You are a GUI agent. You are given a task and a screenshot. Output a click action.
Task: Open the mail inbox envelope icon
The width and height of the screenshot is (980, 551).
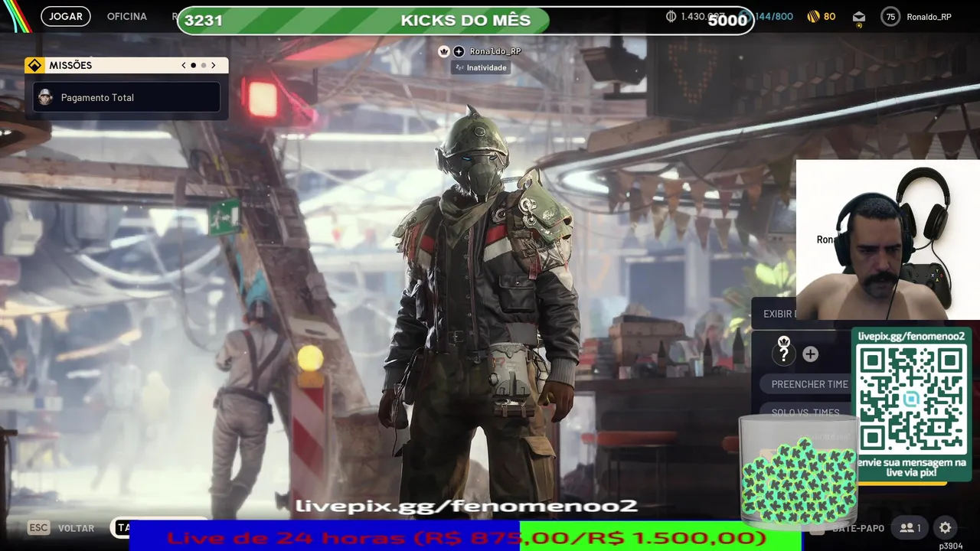[859, 17]
